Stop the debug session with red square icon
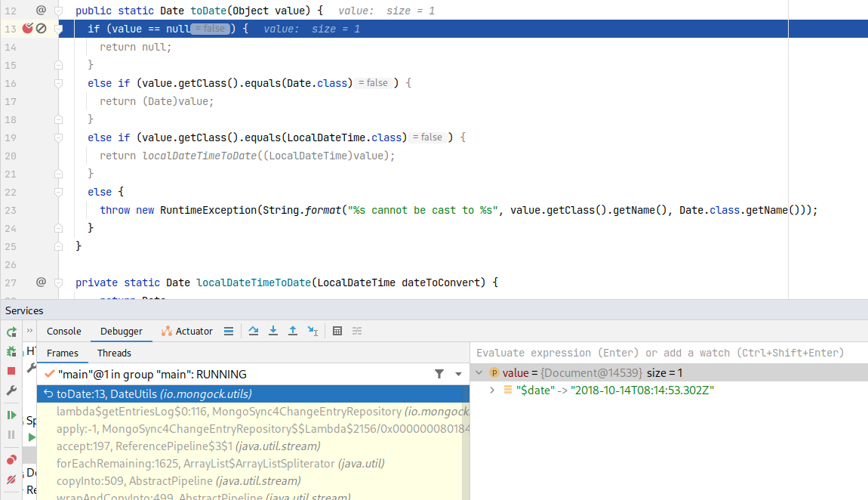This screenshot has height=500, width=868. (11, 371)
